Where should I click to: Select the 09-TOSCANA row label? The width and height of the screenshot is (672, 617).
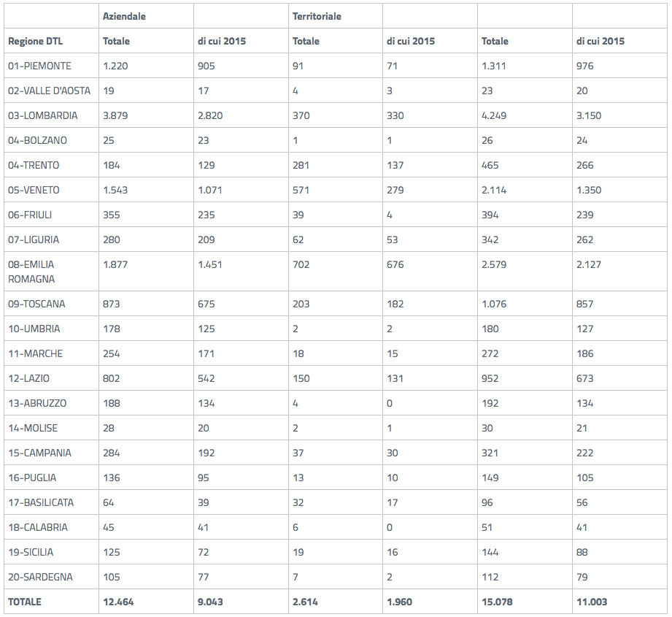[36, 304]
